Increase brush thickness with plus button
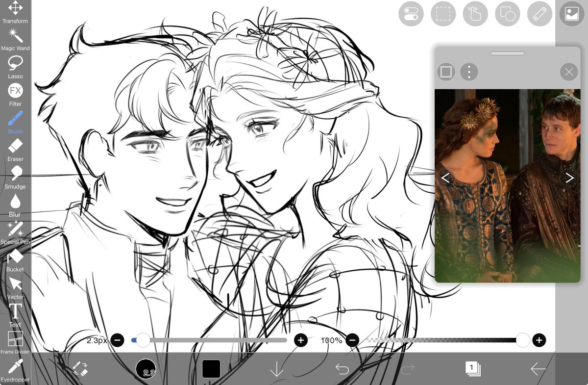Image resolution: width=588 pixels, height=385 pixels. tap(301, 340)
